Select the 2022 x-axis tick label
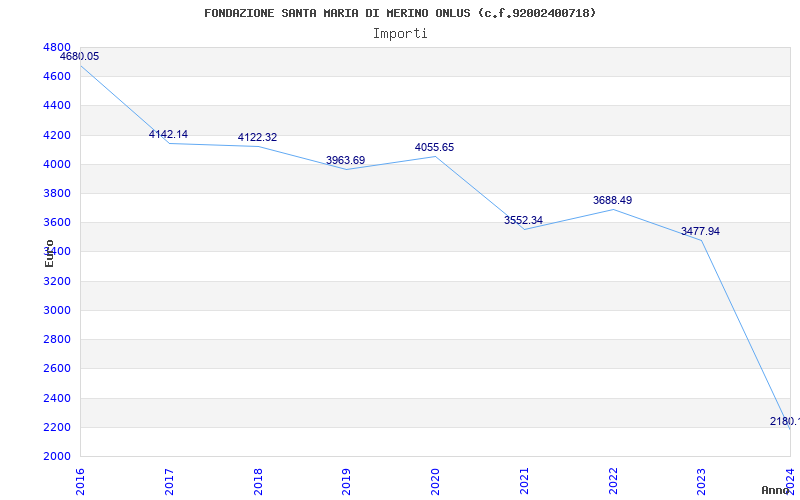Image resolution: width=800 pixels, height=500 pixels. (x=613, y=481)
